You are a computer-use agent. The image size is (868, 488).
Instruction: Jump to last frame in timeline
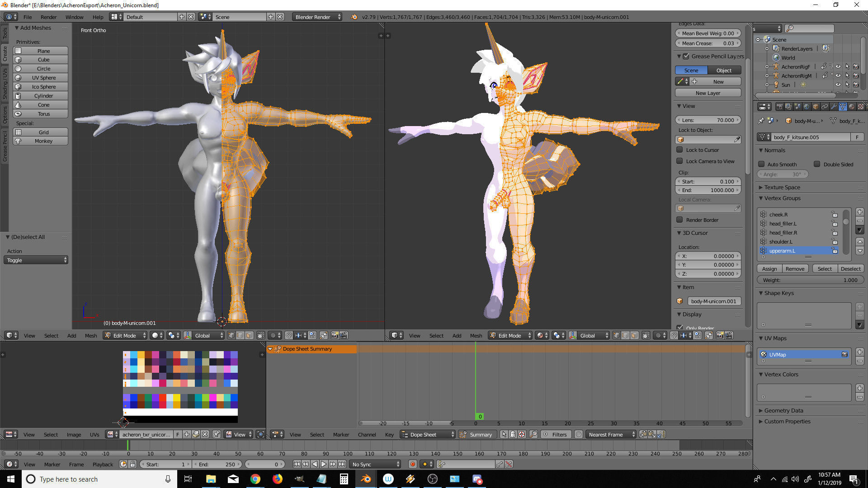(342, 464)
